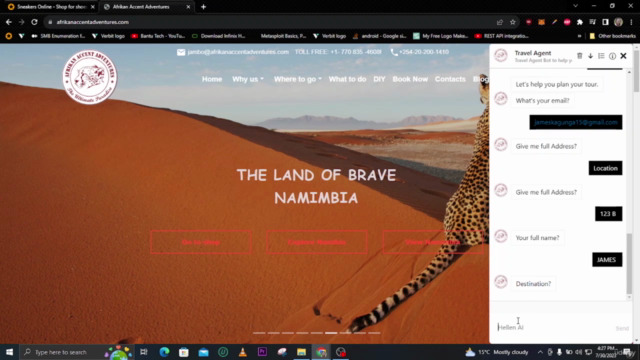Open the Contacts page
The height and width of the screenshot is (360, 640).
point(450,79)
